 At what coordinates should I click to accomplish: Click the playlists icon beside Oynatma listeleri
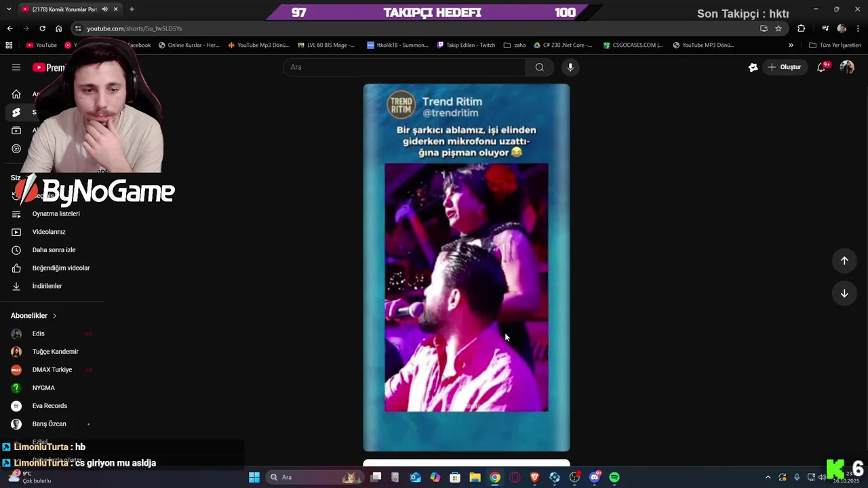[16, 213]
